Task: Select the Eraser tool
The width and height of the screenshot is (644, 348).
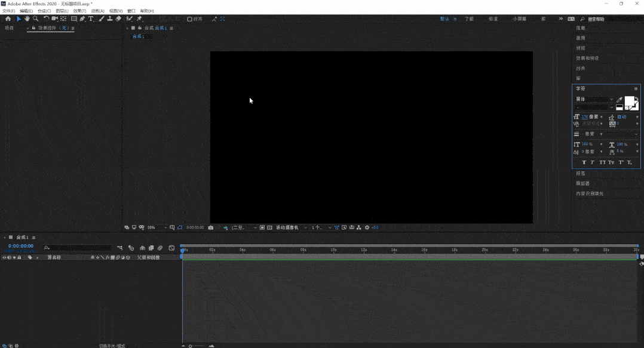Action: coord(118,19)
